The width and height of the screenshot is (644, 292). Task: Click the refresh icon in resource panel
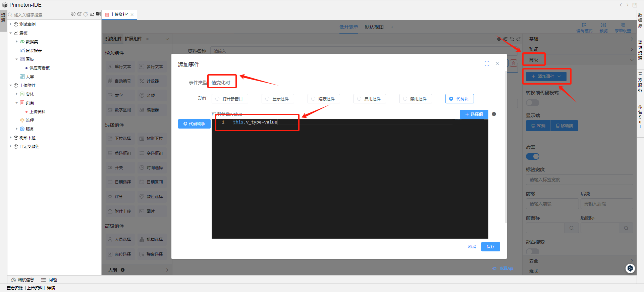[x=86, y=14]
